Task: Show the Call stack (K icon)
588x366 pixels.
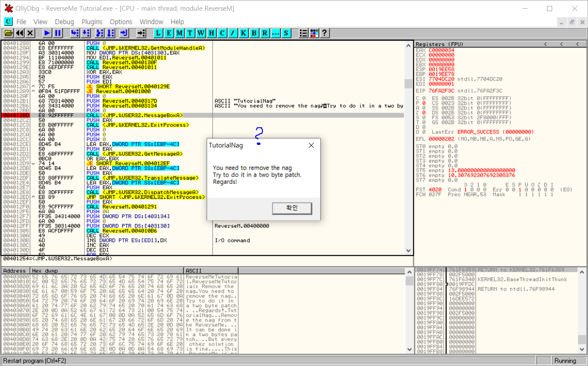Action: coord(244,33)
